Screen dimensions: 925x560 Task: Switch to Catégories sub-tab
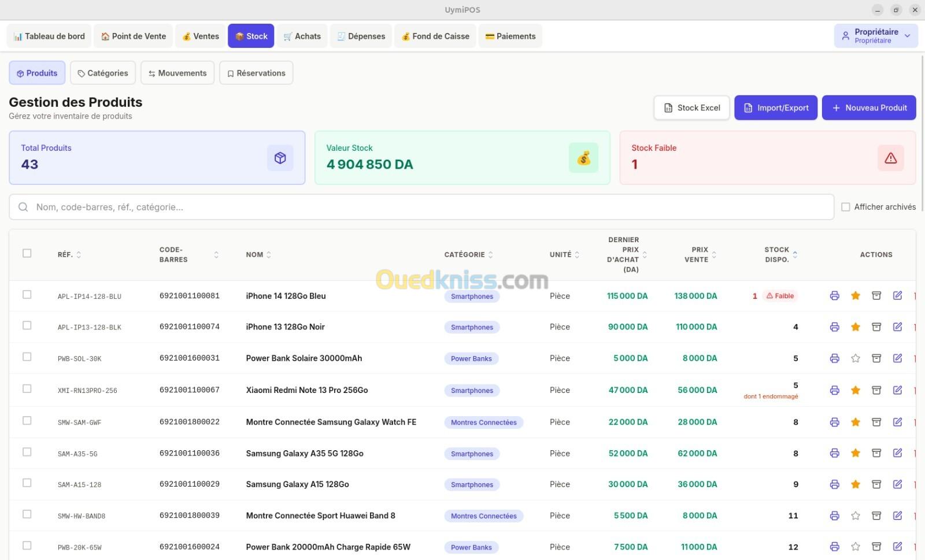click(103, 73)
